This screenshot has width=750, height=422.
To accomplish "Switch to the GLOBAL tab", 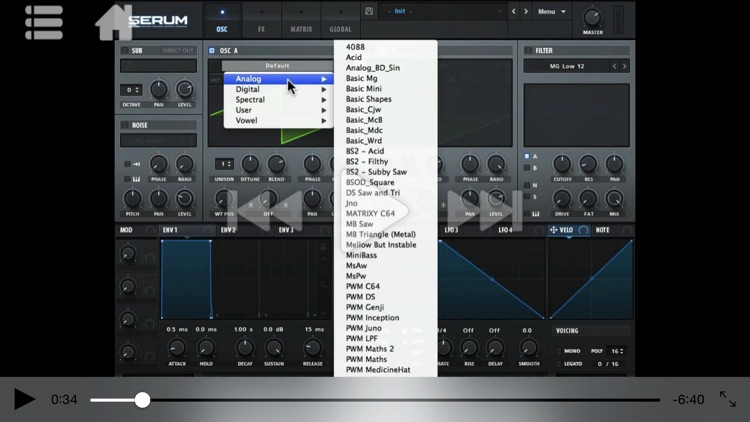I will coord(340,20).
